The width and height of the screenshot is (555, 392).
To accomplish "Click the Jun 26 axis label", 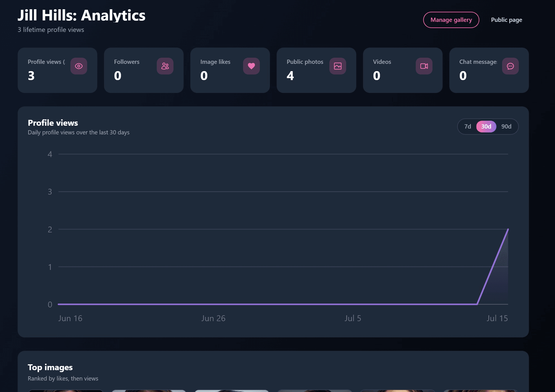I will 213,318.
